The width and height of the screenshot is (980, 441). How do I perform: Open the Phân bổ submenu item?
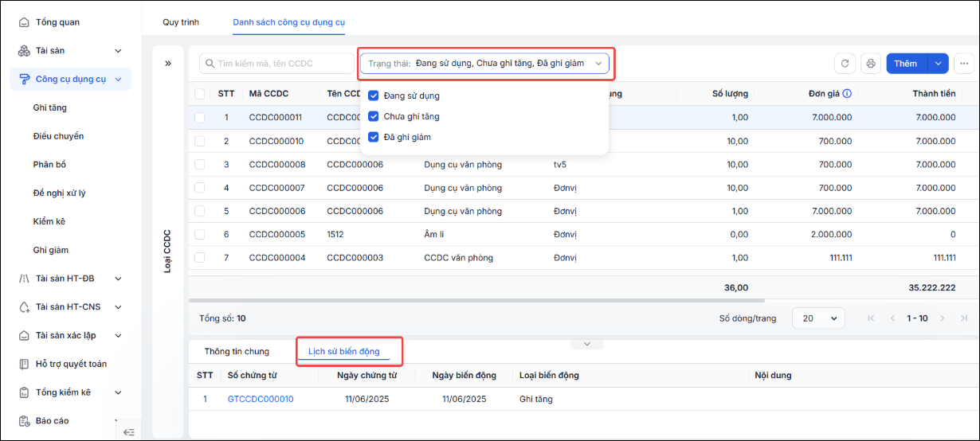(49, 164)
